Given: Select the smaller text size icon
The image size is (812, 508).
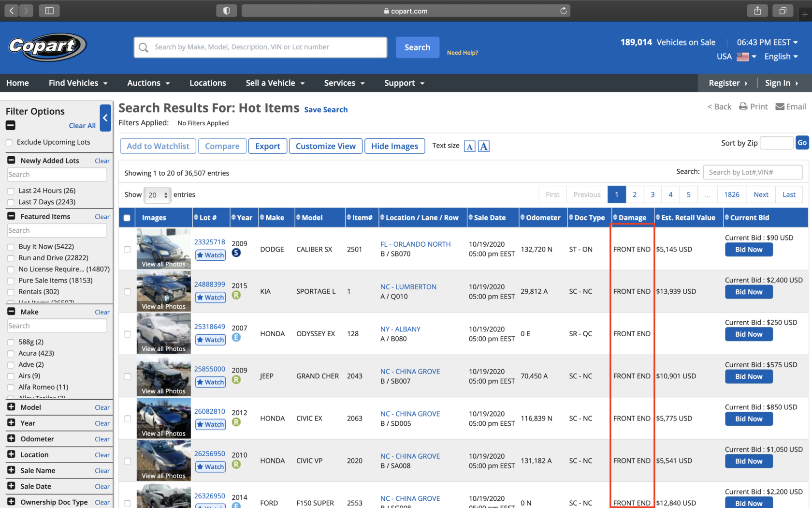Looking at the screenshot, I should 469,146.
